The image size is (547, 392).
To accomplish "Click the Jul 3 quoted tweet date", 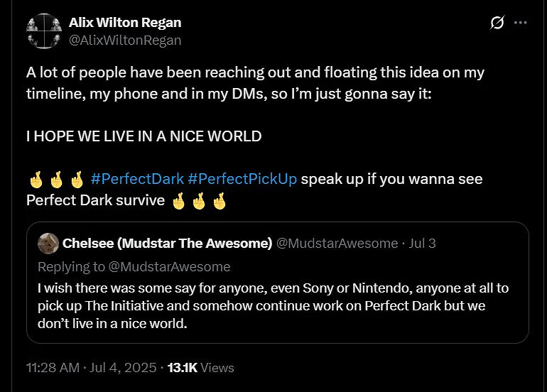I will point(423,244).
